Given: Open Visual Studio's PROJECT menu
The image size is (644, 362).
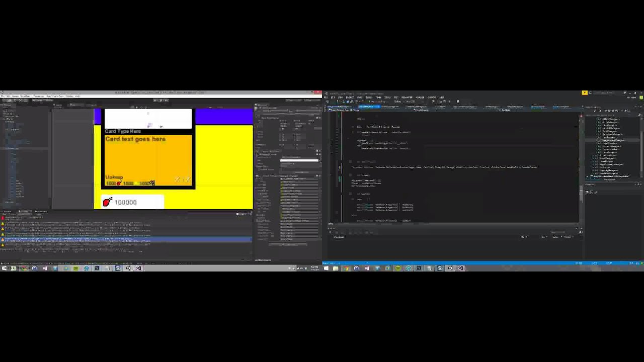Looking at the screenshot, I should (x=350, y=97).
